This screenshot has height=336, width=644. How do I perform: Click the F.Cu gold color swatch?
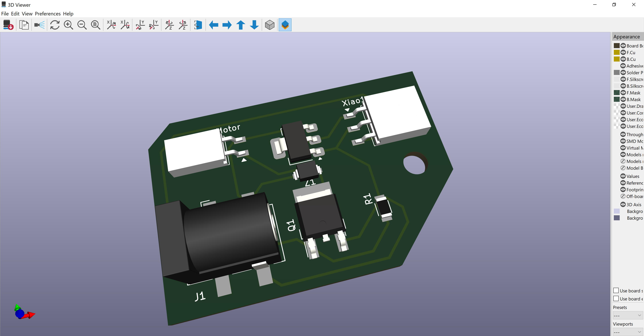pos(617,52)
